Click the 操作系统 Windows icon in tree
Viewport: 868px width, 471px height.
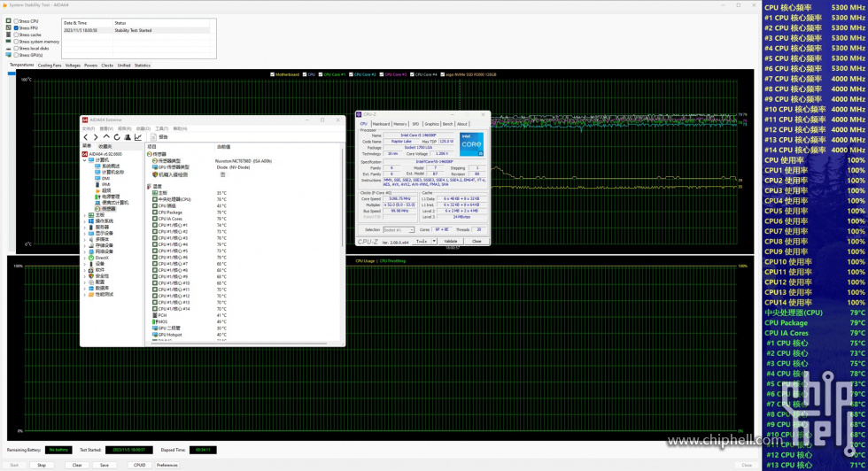91,220
